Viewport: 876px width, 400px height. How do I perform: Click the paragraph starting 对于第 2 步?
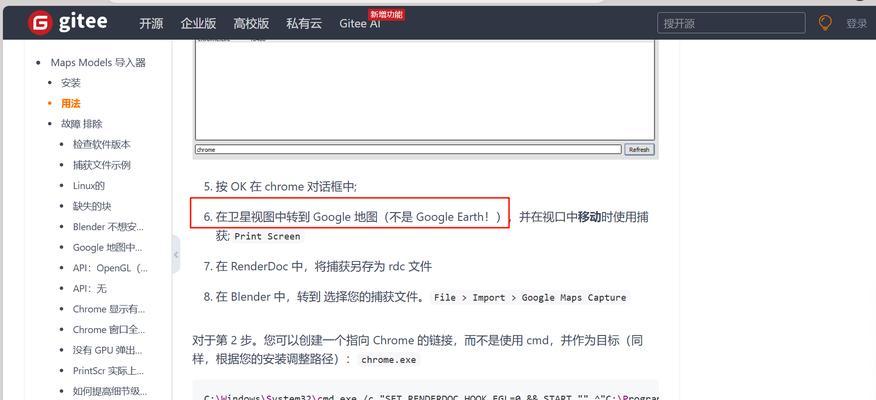coord(418,350)
